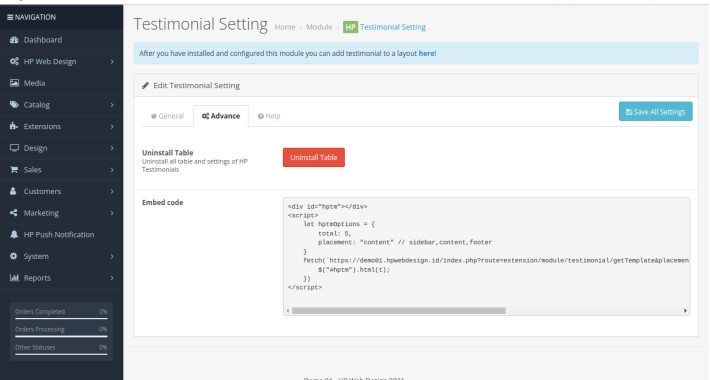The image size is (710, 380).
Task: Click the Reports bar chart icon
Action: click(x=14, y=278)
